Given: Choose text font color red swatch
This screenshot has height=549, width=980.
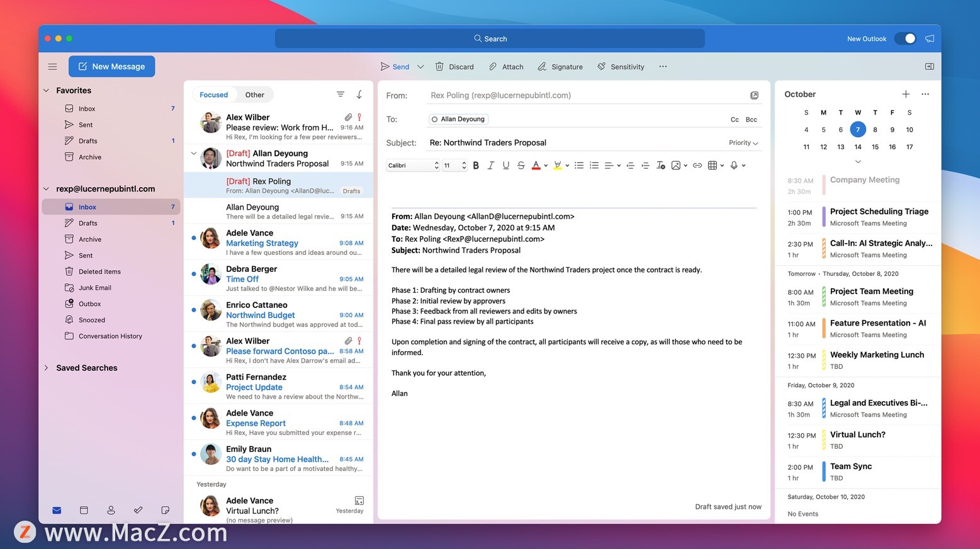Looking at the screenshot, I should point(536,166).
